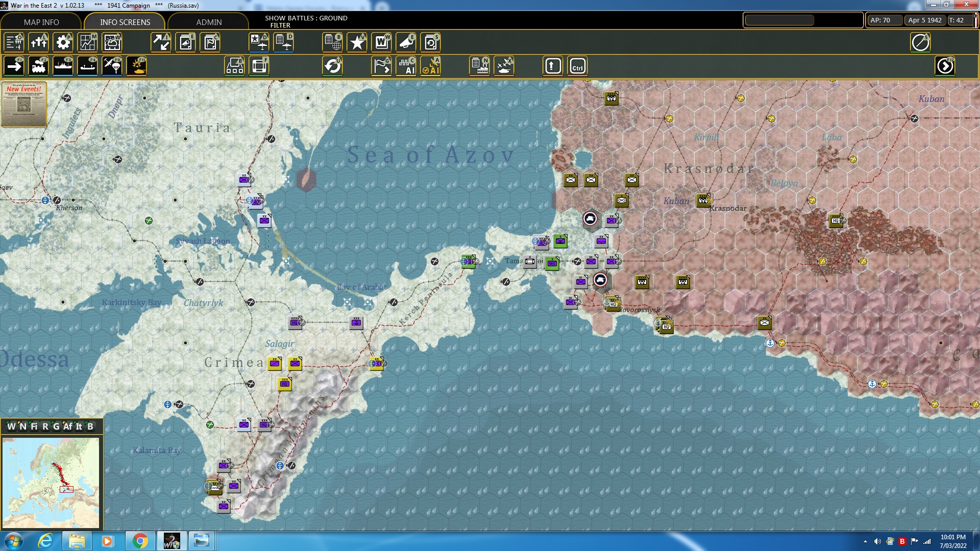Open the MAP INFO tab

[41, 22]
